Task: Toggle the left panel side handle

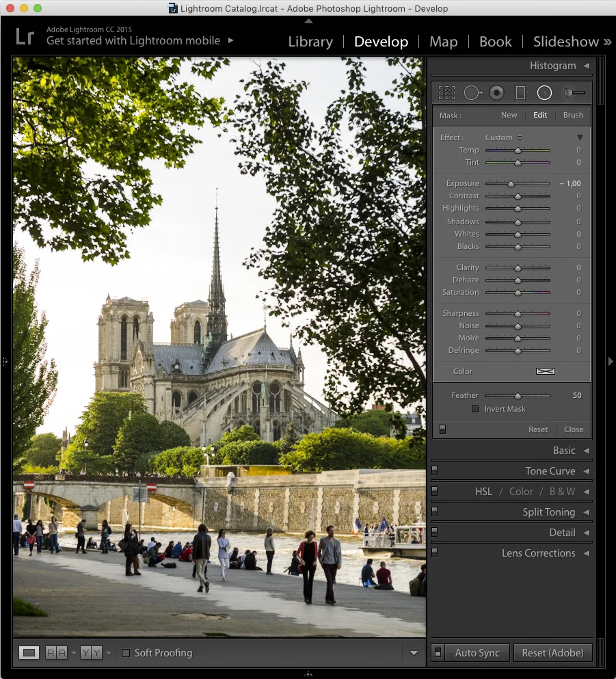Action: point(5,361)
